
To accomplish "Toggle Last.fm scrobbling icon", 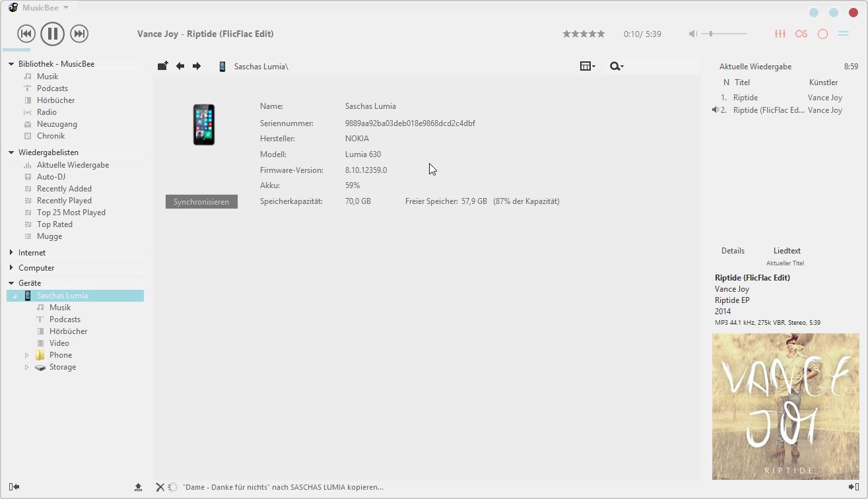I will (x=801, y=34).
